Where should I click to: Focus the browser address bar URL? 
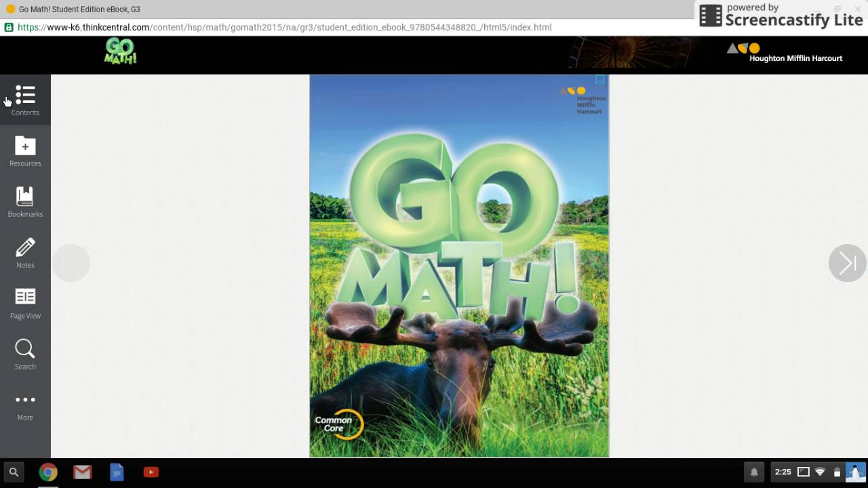tap(285, 27)
